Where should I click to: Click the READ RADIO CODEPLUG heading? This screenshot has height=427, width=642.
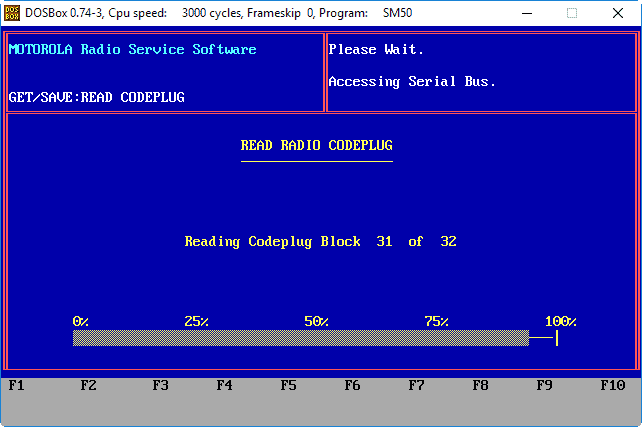tap(316, 146)
